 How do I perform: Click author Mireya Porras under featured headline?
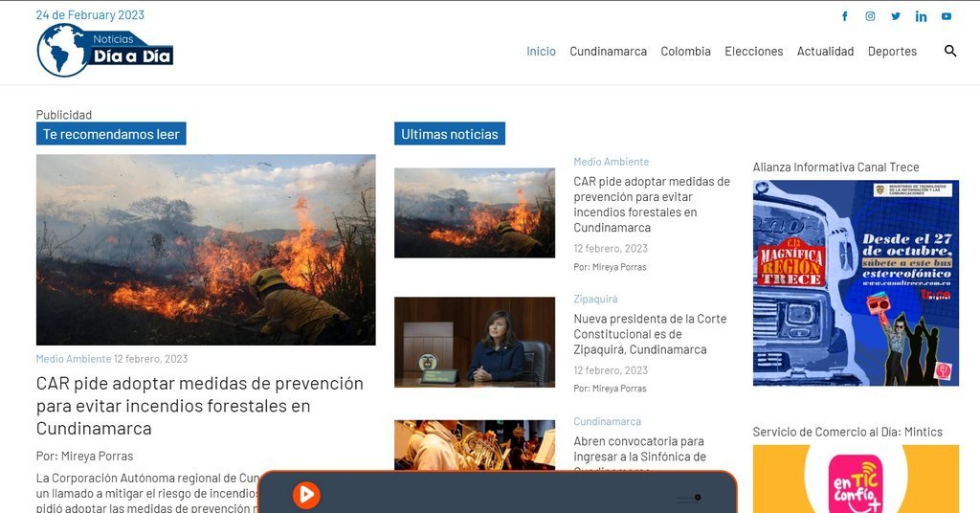pyautogui.click(x=97, y=457)
